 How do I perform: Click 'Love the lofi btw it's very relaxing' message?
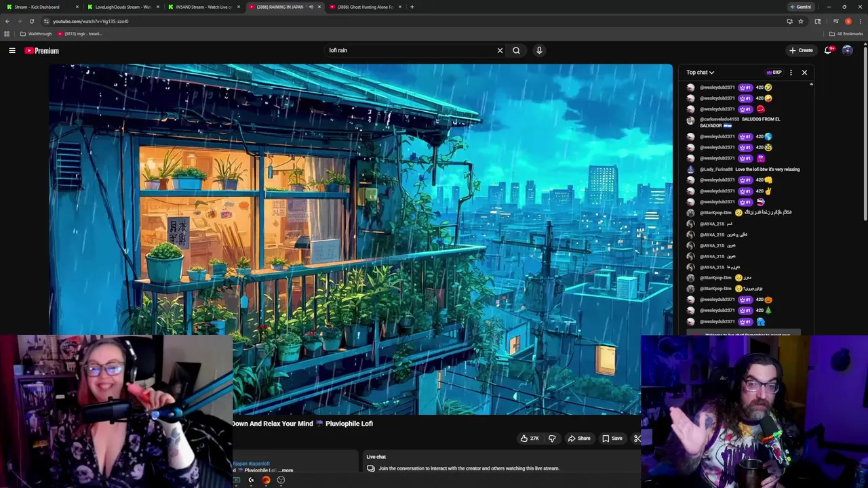pyautogui.click(x=768, y=169)
